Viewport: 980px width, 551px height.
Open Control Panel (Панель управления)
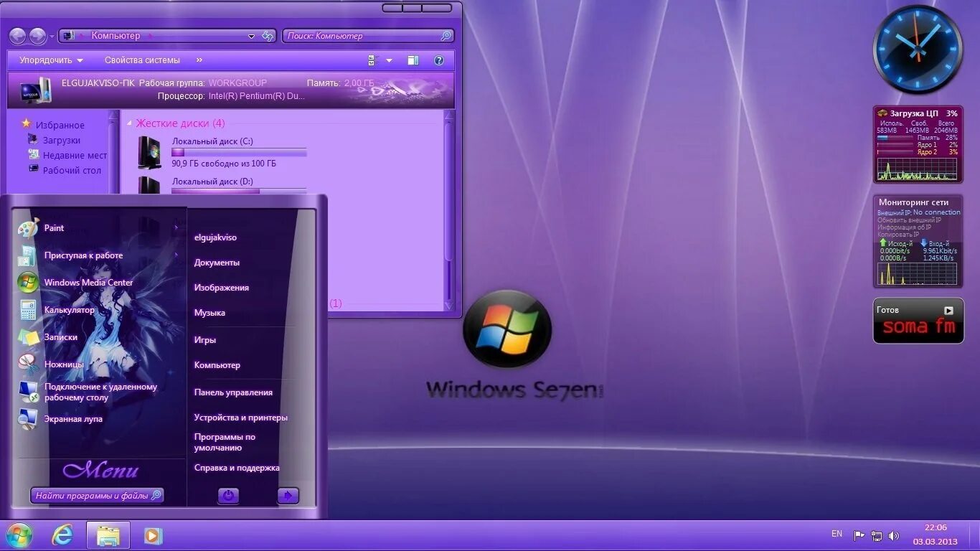click(x=233, y=392)
